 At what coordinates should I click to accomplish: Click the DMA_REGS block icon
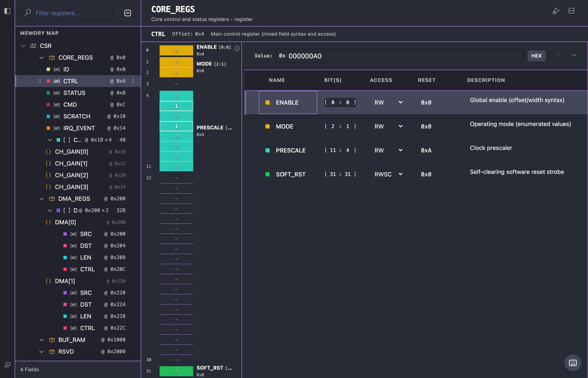click(52, 199)
